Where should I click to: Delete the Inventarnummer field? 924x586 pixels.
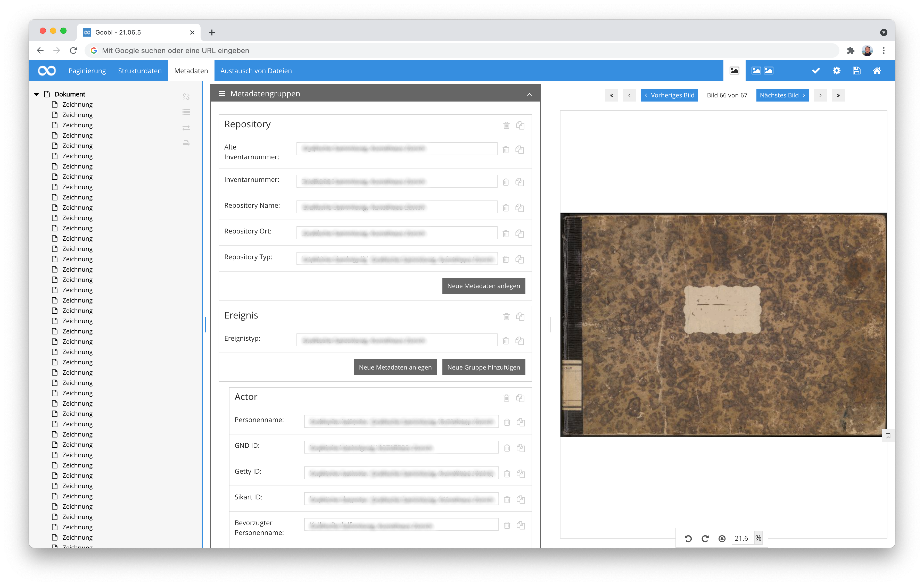click(506, 182)
